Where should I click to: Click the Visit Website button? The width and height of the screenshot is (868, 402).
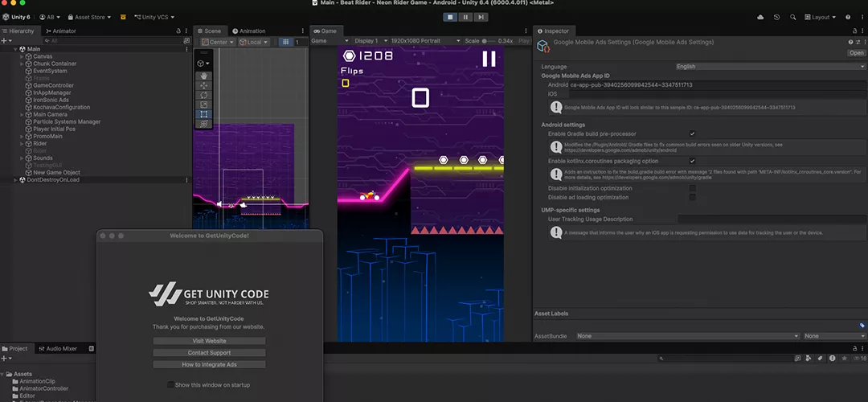pos(209,341)
